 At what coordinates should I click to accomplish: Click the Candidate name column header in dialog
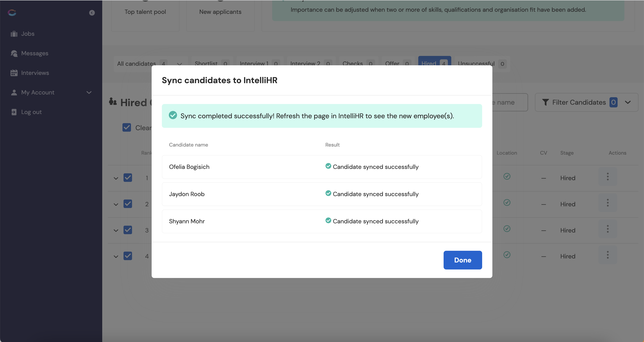(188, 145)
